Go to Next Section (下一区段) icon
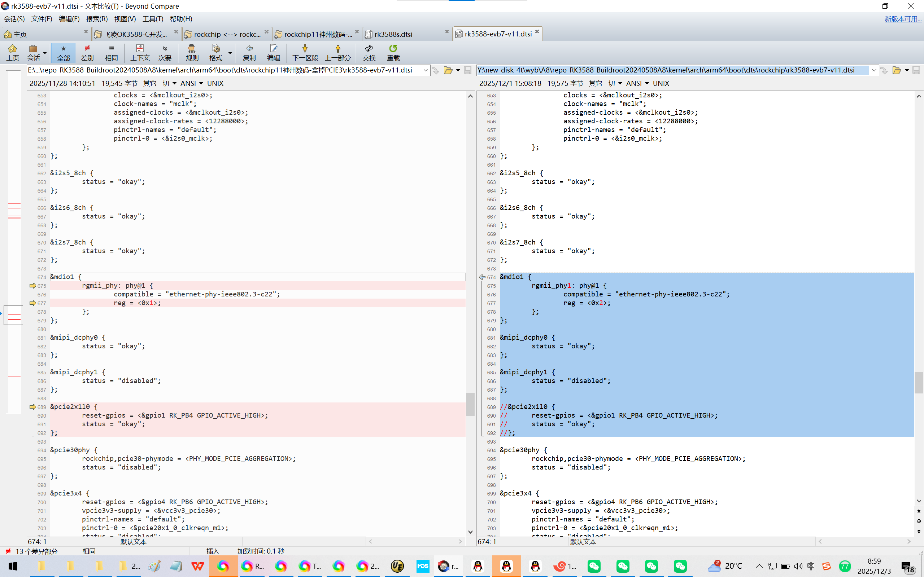924x577 pixels. coord(305,52)
